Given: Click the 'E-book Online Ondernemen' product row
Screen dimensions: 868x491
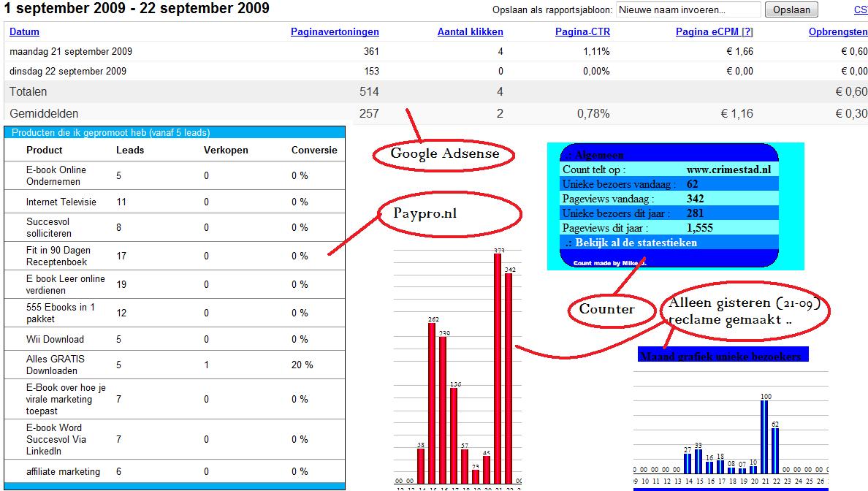Looking at the screenshot, I should tap(175, 175).
